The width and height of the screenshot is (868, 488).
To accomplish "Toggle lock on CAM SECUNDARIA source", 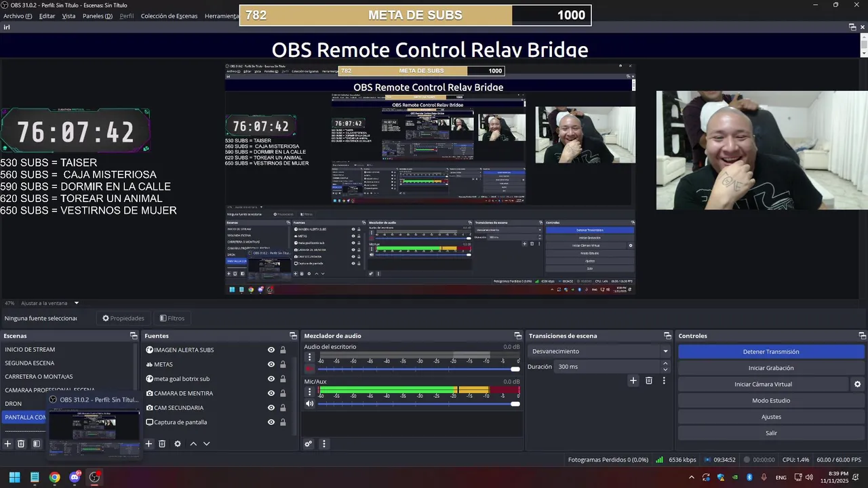I will [283, 407].
